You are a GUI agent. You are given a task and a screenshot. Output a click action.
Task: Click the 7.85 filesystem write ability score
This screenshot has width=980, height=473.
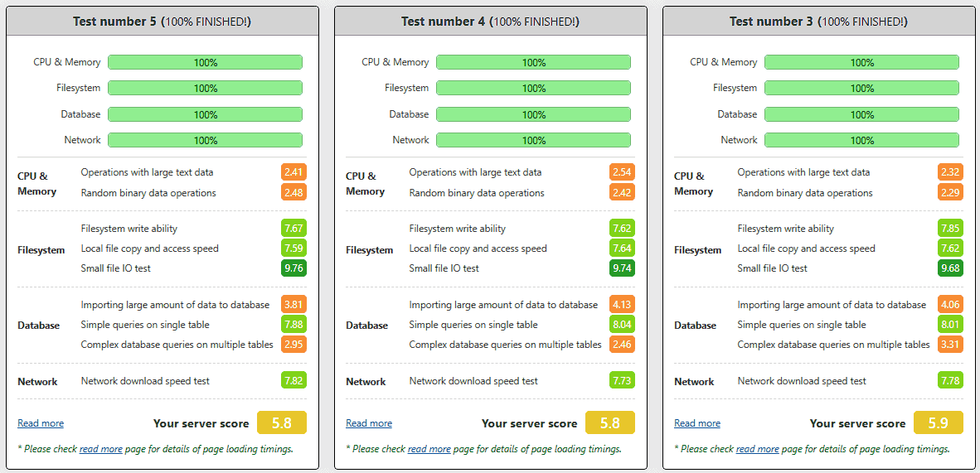[x=951, y=229]
